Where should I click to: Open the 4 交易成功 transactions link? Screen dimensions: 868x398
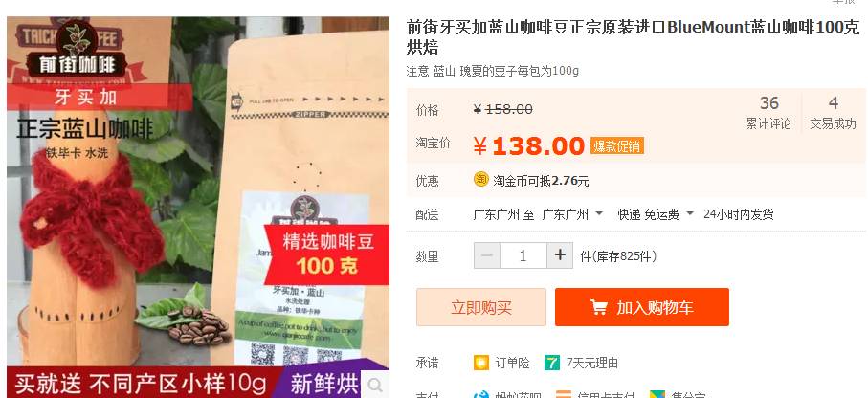(834, 112)
